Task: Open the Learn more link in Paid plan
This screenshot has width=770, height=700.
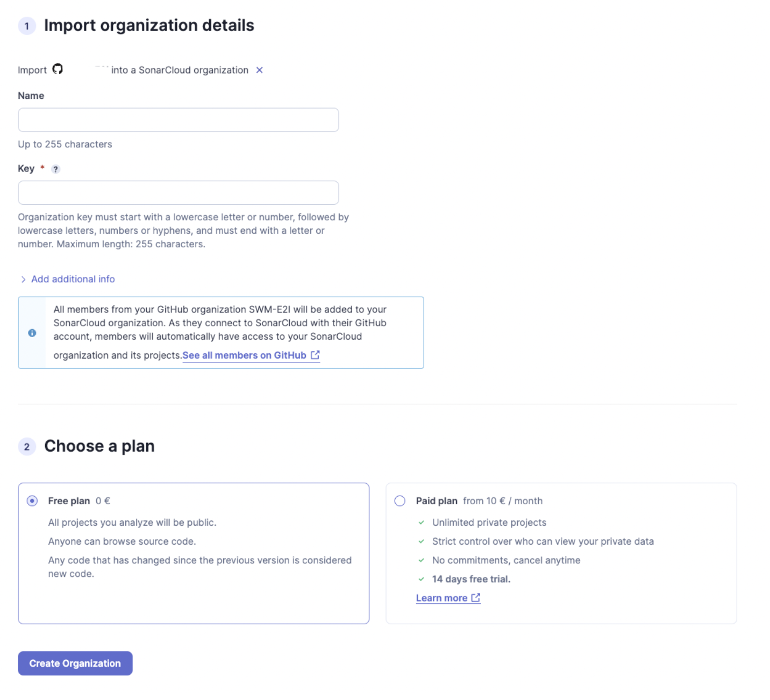Action: pyautogui.click(x=441, y=598)
